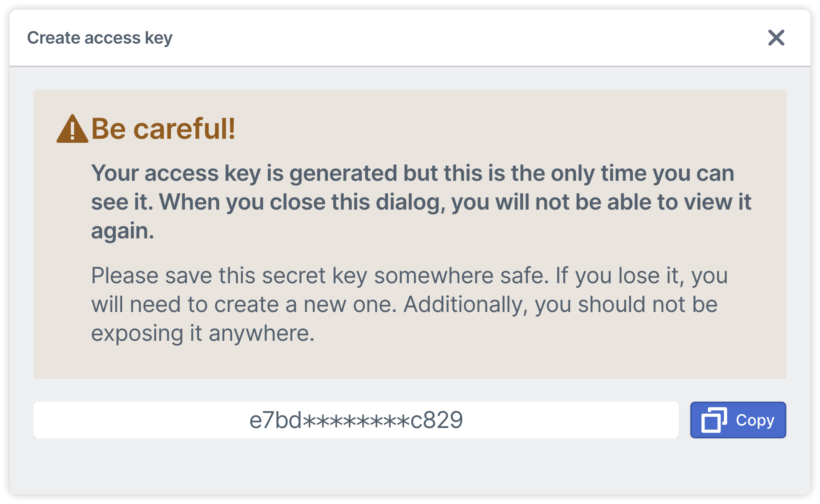Click the Copy button
This screenshot has width=820, height=504.
[x=738, y=420]
